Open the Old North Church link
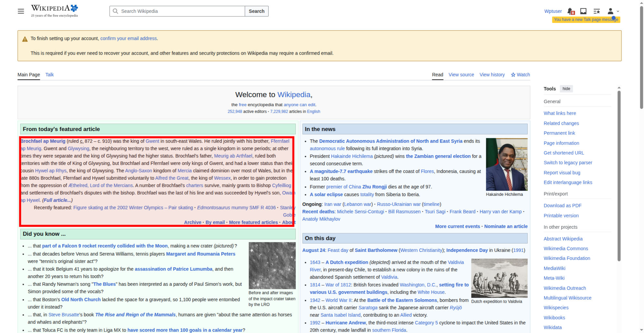This screenshot has width=644, height=333. click(81, 300)
